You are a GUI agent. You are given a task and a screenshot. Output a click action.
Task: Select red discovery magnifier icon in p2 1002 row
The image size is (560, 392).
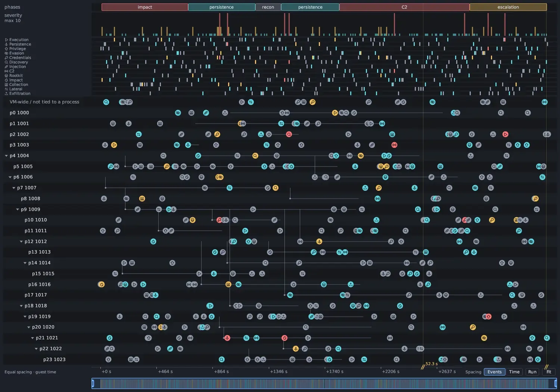point(289,134)
